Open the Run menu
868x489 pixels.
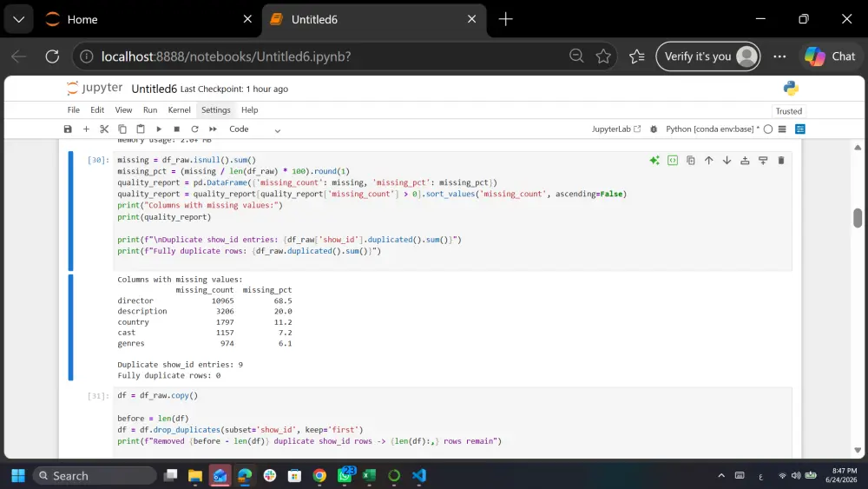tap(150, 110)
